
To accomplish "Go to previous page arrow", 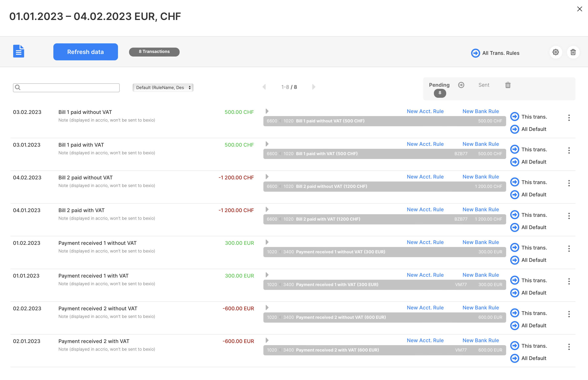I will (264, 87).
